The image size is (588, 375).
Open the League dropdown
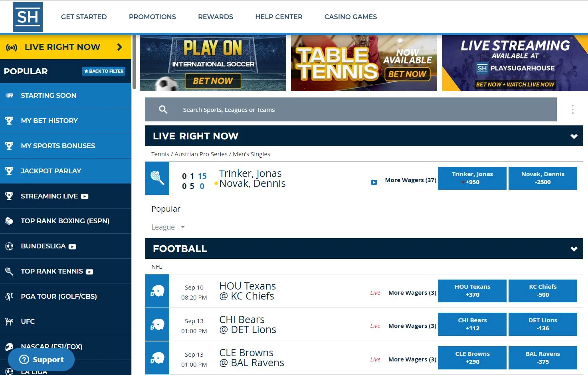click(x=168, y=227)
